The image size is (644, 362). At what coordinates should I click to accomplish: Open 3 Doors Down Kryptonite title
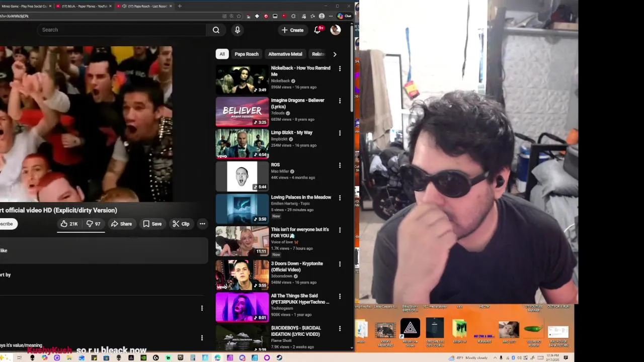[x=297, y=266]
